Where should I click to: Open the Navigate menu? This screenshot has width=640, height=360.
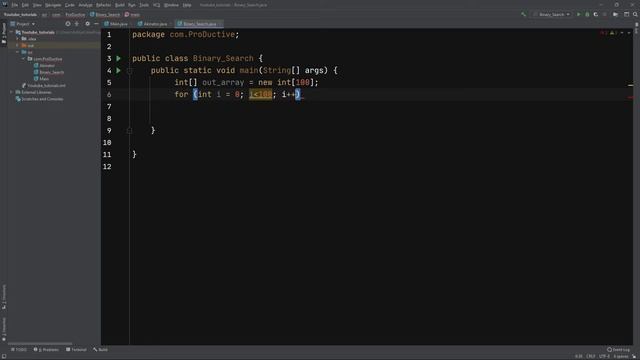[x=53, y=5]
